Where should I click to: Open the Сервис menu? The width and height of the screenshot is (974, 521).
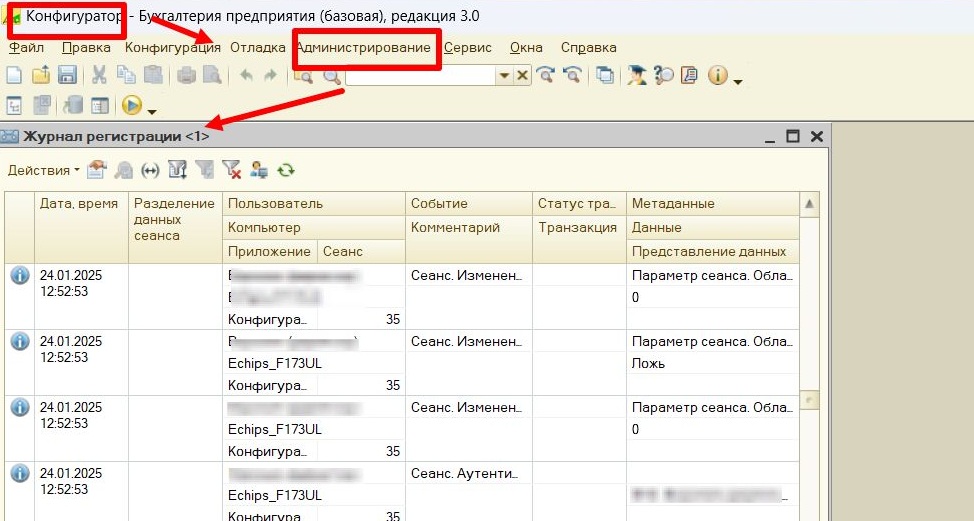pyautogui.click(x=468, y=47)
